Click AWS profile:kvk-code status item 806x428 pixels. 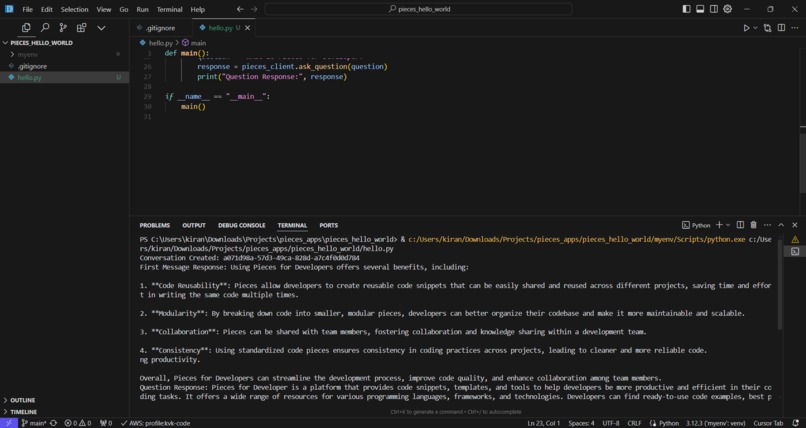tap(156, 423)
